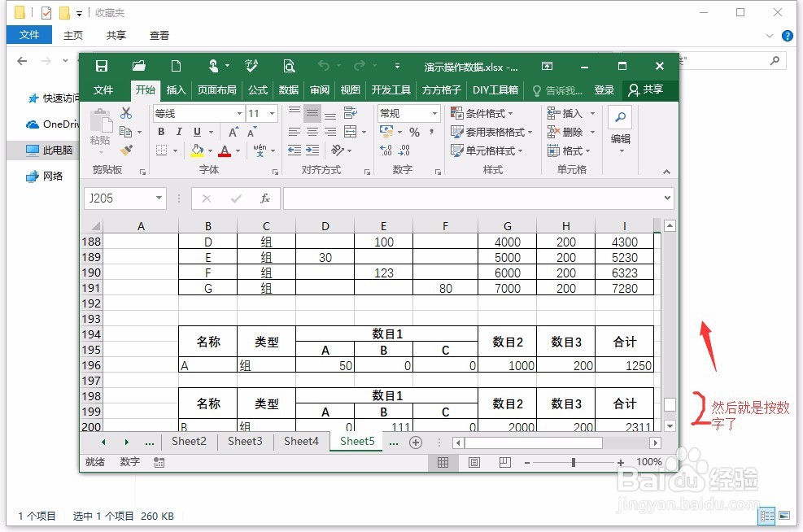Switch to the Sheet3 worksheet tab

coord(245,441)
